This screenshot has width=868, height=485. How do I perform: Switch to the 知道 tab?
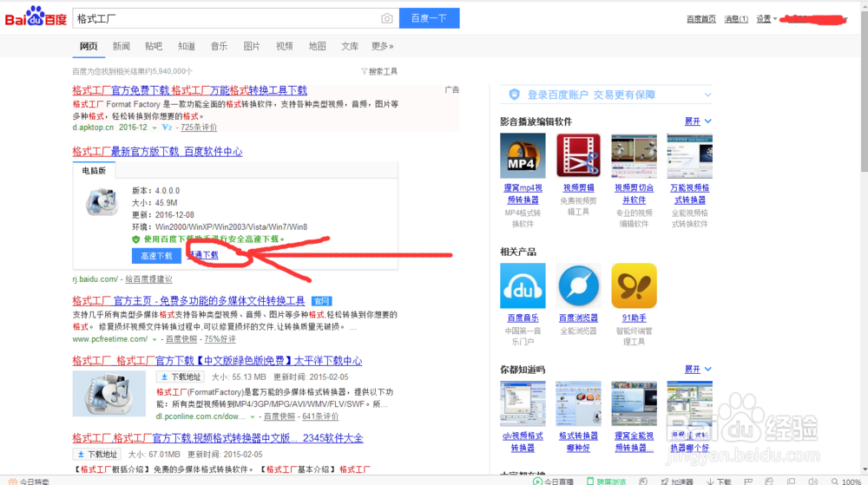pyautogui.click(x=187, y=46)
